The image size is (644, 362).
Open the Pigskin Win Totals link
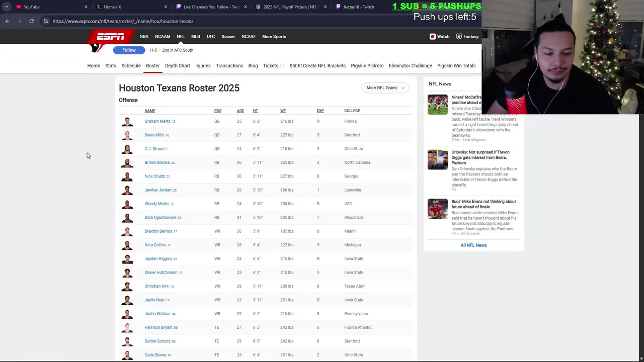pos(456,65)
